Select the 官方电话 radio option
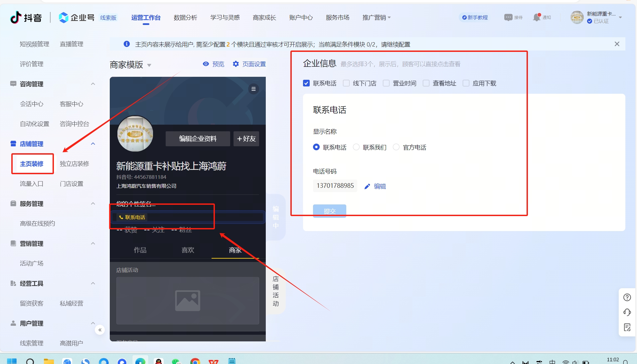637x364 pixels. [x=396, y=147]
